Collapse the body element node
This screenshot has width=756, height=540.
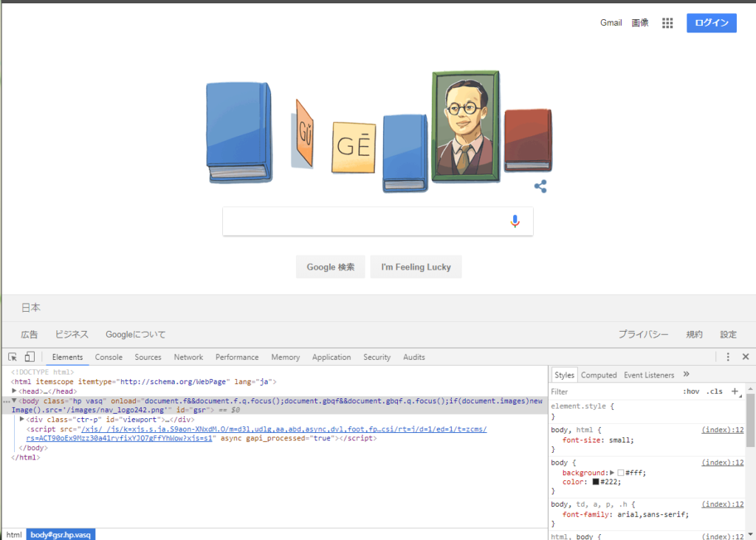coord(14,400)
